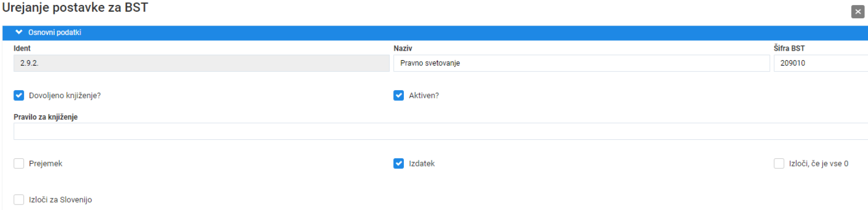Uncheck the Aktiven? checkbox

click(398, 95)
